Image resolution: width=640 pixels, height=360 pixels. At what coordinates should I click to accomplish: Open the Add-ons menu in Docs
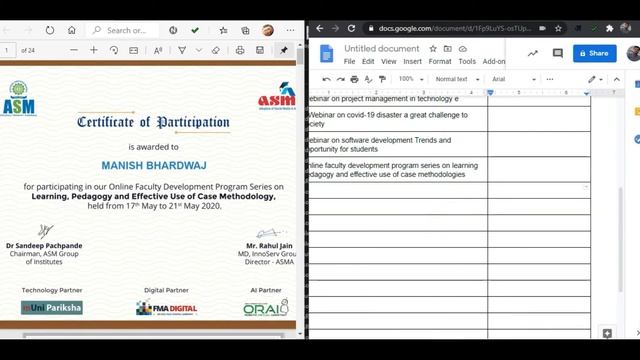pyautogui.click(x=493, y=61)
